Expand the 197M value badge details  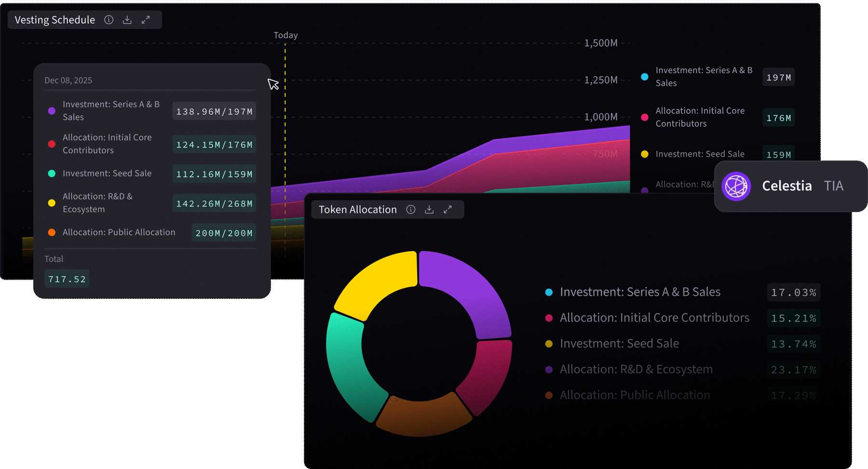pyautogui.click(x=778, y=77)
